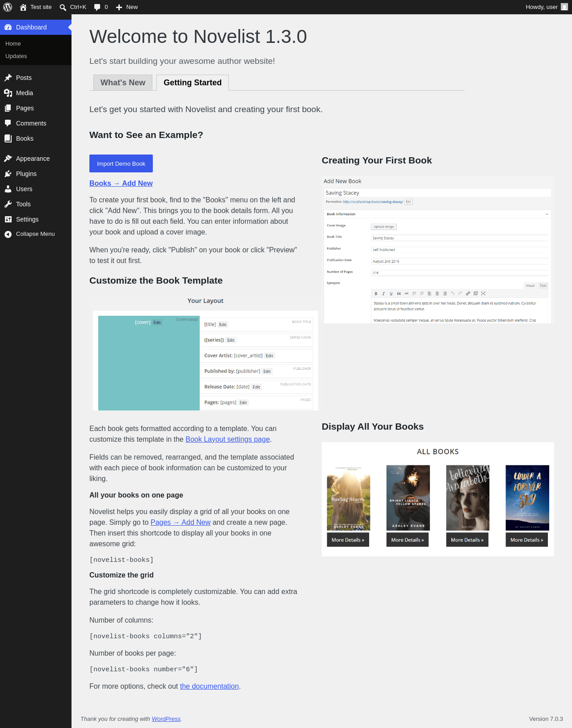Click the WordPress link in footer

pyautogui.click(x=166, y=719)
